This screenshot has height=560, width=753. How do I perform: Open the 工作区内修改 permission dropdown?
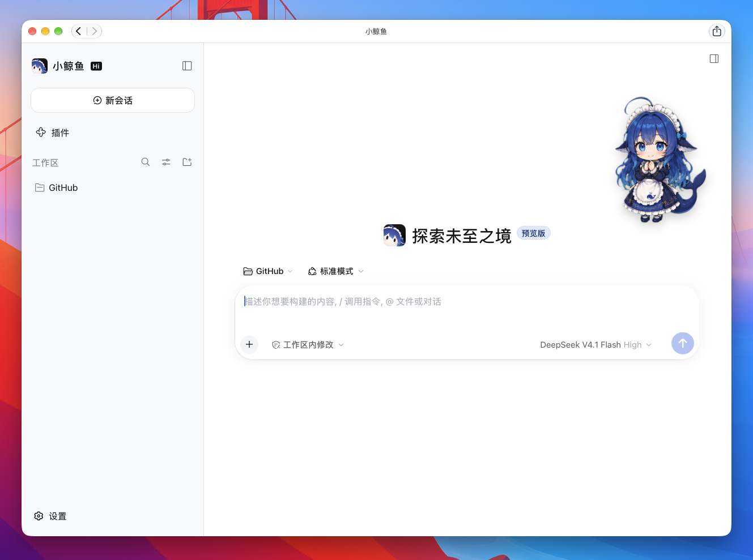point(308,345)
